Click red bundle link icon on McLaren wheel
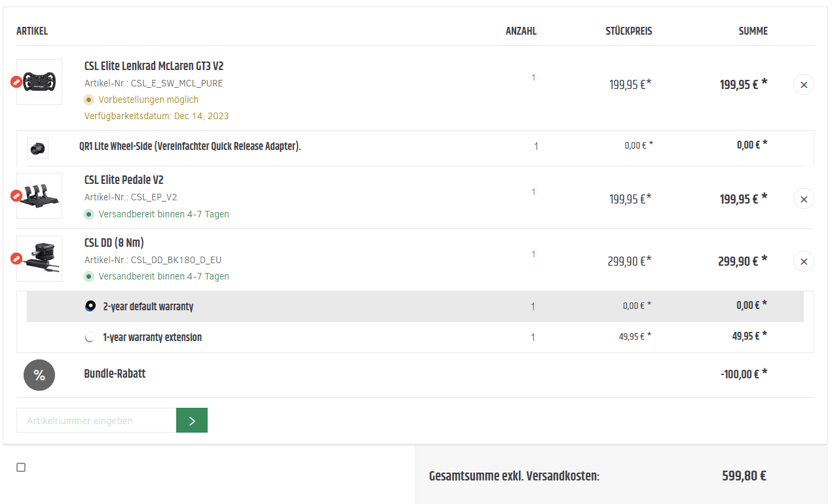This screenshot has height=504, width=832. 16,82
